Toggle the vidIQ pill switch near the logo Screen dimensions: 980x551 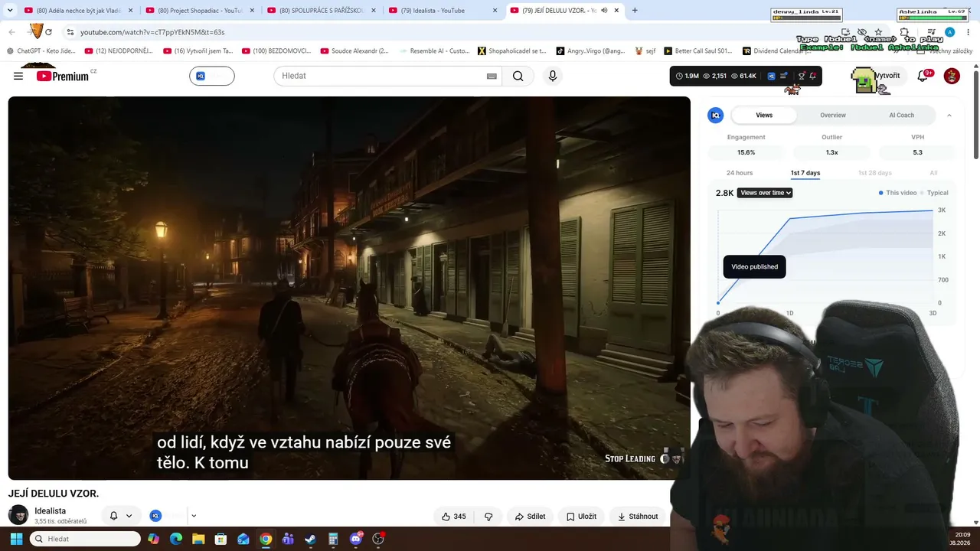[212, 76]
